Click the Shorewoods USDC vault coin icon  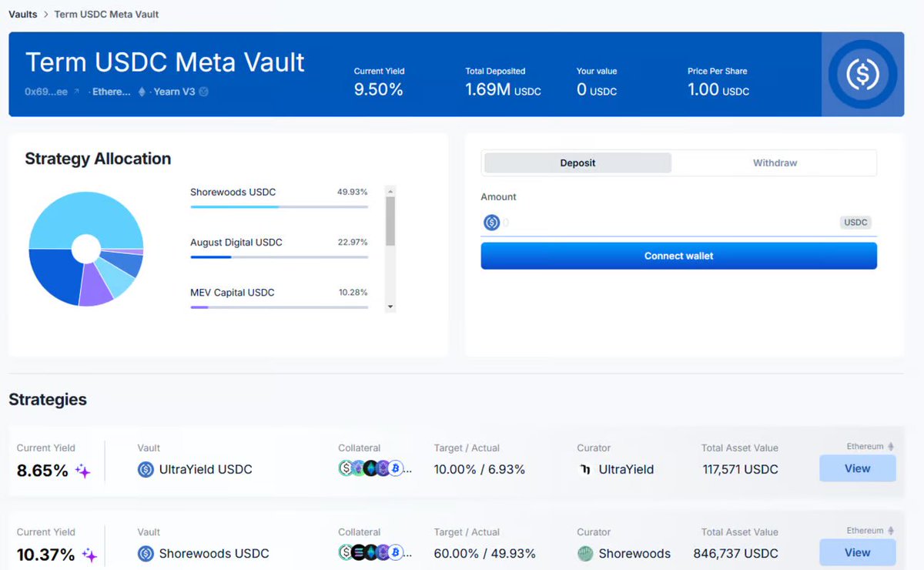(146, 553)
